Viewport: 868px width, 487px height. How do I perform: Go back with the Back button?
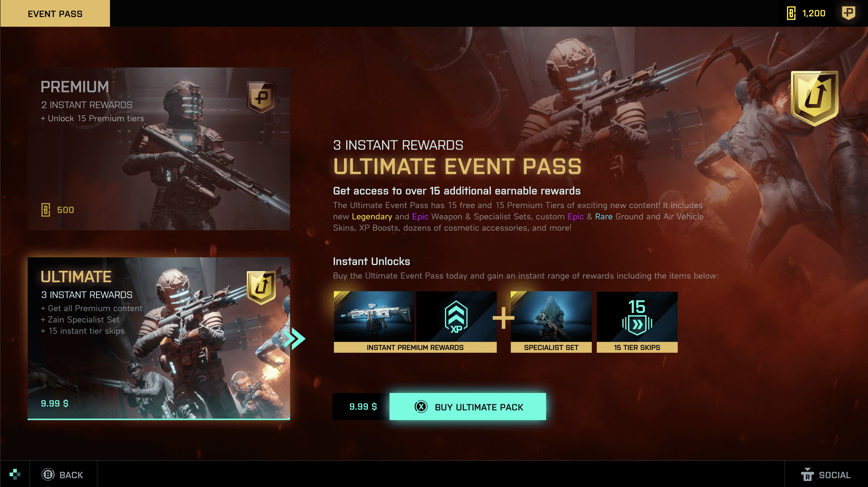[63, 475]
